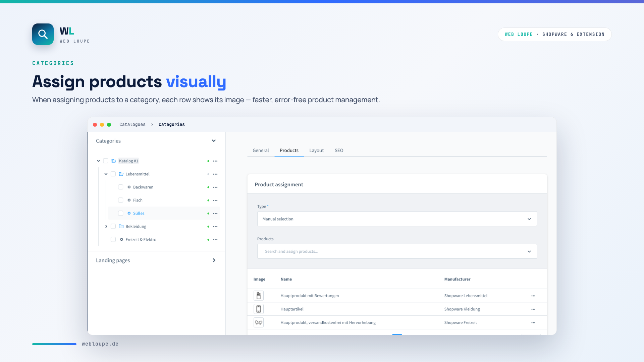The image size is (644, 362).
Task: Click the circle icon next to Backwaren
Action: pos(129,187)
